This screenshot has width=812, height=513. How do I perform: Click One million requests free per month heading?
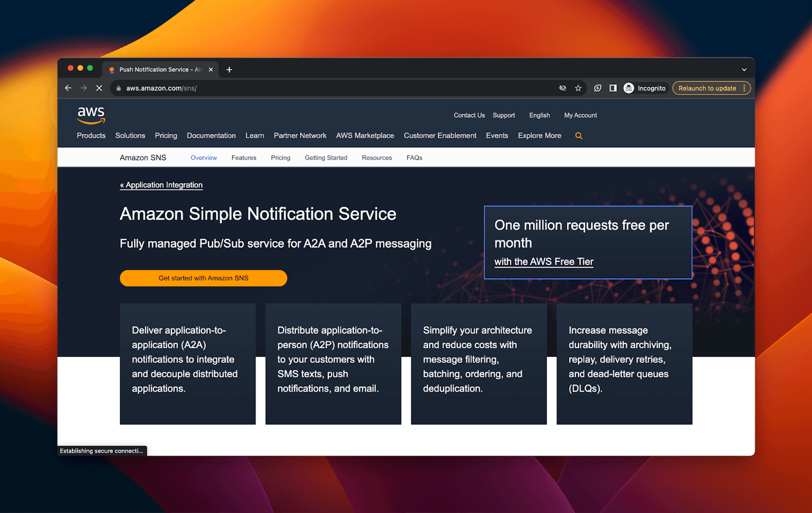pos(581,234)
